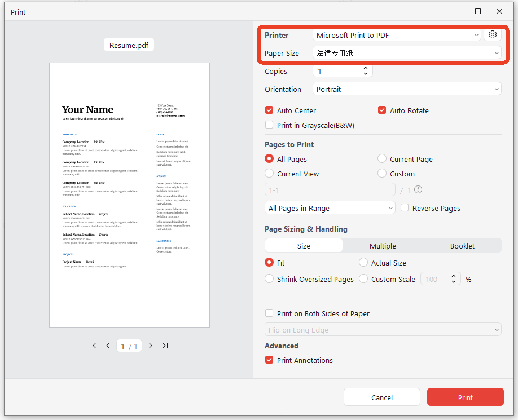518x420 pixels.
Task: Go to previous preview page
Action: [x=108, y=346]
